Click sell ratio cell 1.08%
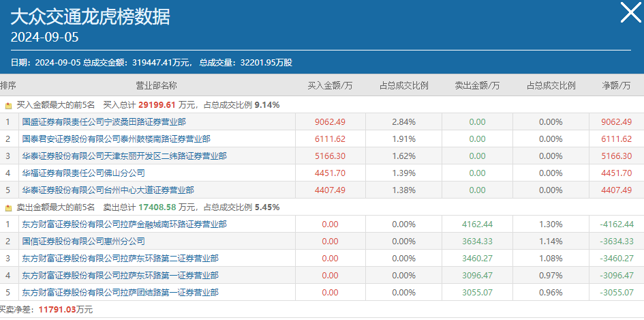Viewport: 644px width, 320px height. point(551,259)
